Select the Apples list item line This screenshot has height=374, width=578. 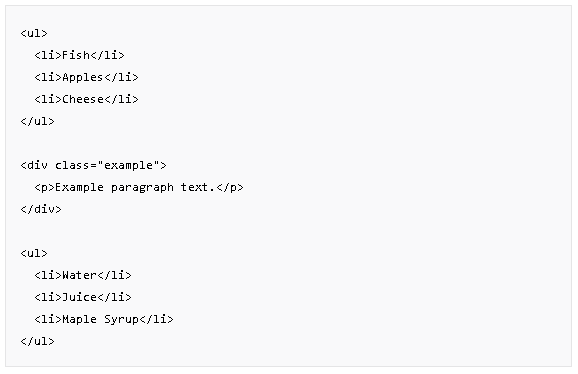[87, 77]
